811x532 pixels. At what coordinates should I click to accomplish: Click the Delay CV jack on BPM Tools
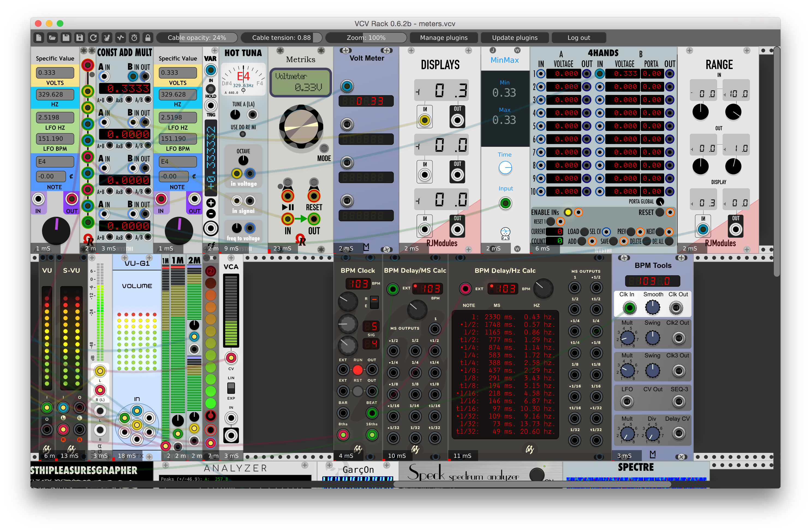tap(678, 433)
